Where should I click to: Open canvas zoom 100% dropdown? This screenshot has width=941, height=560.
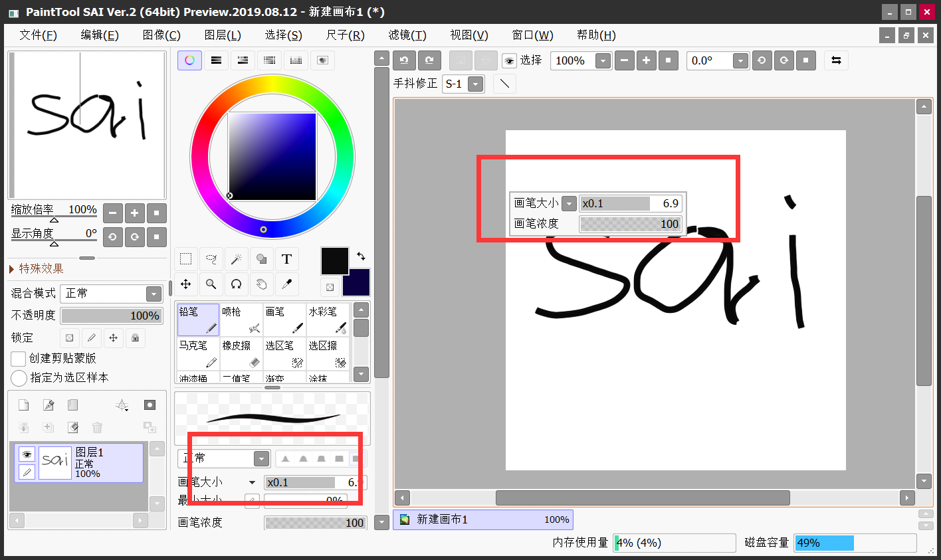pos(603,61)
